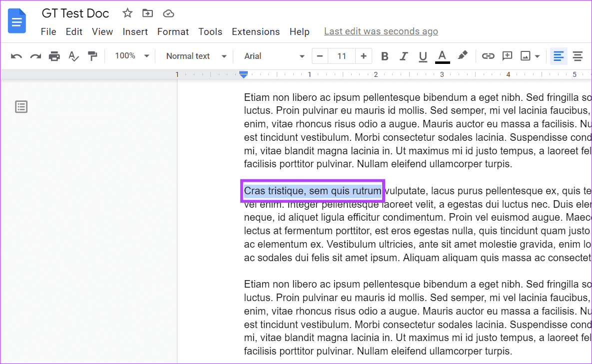Redo the last action
Screen dimensions: 592x364
click(x=35, y=56)
